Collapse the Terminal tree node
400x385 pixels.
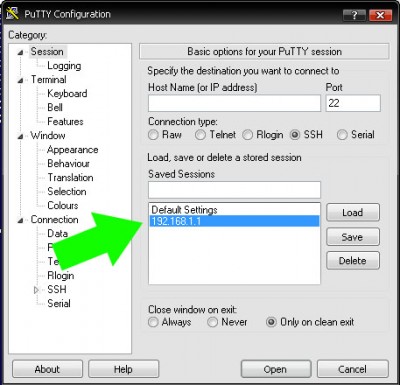coord(21,80)
